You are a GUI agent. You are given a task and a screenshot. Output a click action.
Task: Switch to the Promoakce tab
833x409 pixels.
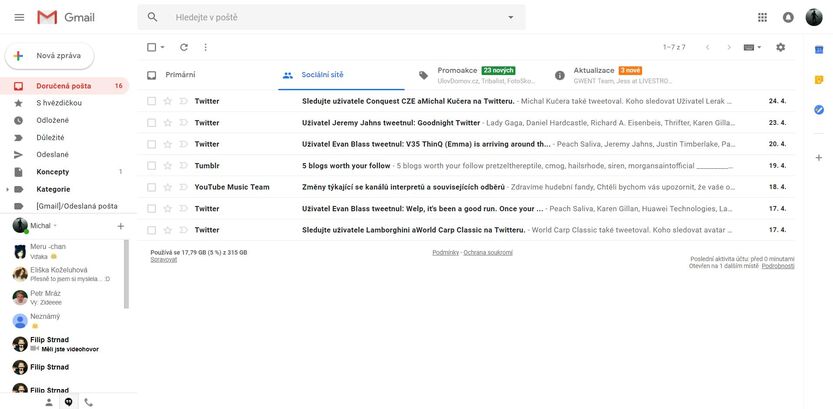(477, 75)
